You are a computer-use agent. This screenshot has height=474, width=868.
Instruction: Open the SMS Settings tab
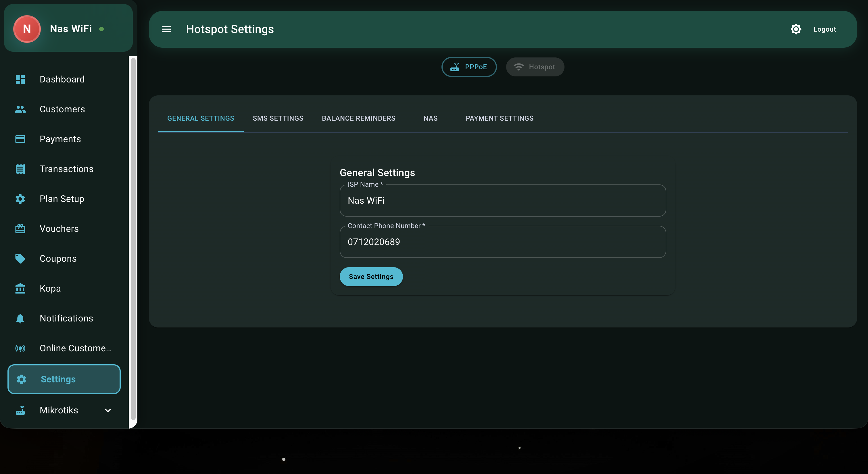[x=278, y=118]
